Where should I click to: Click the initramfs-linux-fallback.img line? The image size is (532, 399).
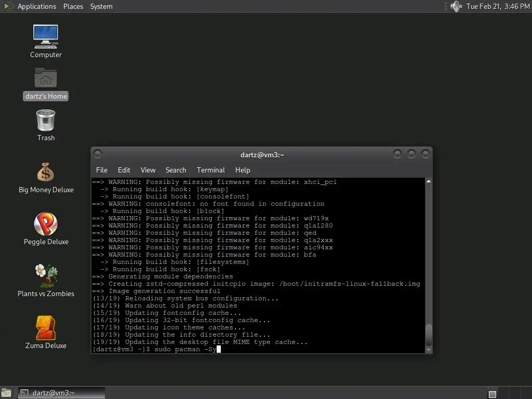(256, 284)
